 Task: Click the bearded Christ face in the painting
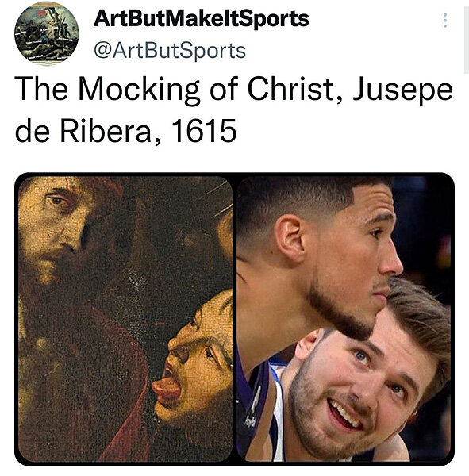(56, 231)
